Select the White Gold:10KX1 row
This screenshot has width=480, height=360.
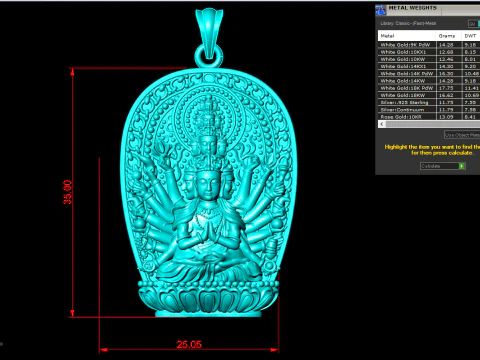click(429, 52)
